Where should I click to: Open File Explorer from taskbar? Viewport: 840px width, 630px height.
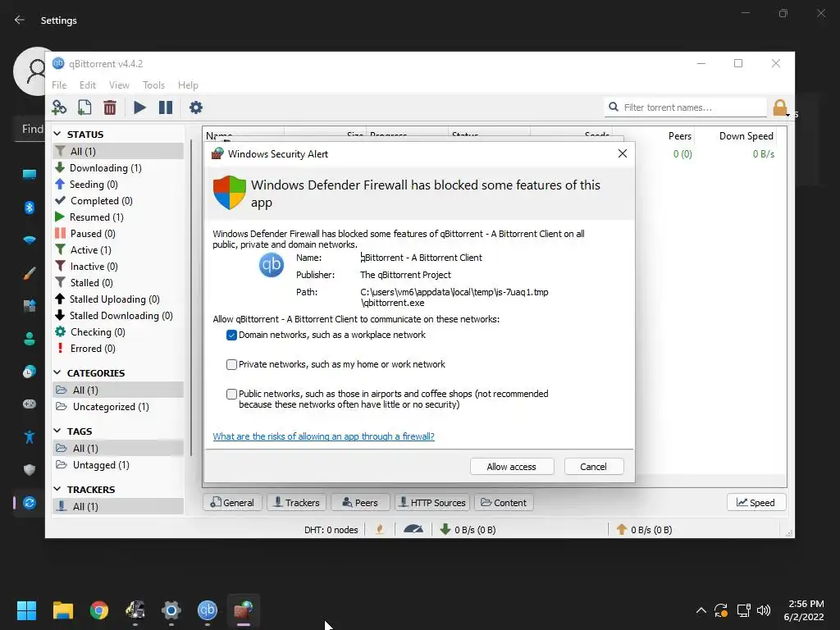pyautogui.click(x=62, y=610)
